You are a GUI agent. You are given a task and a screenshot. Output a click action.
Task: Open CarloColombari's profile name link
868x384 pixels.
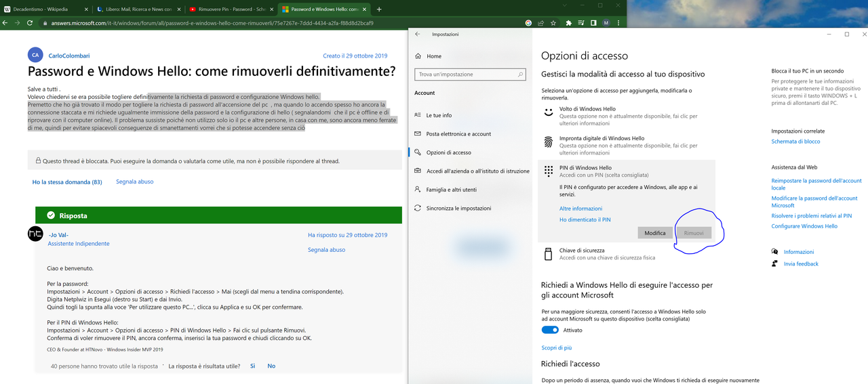click(x=70, y=56)
